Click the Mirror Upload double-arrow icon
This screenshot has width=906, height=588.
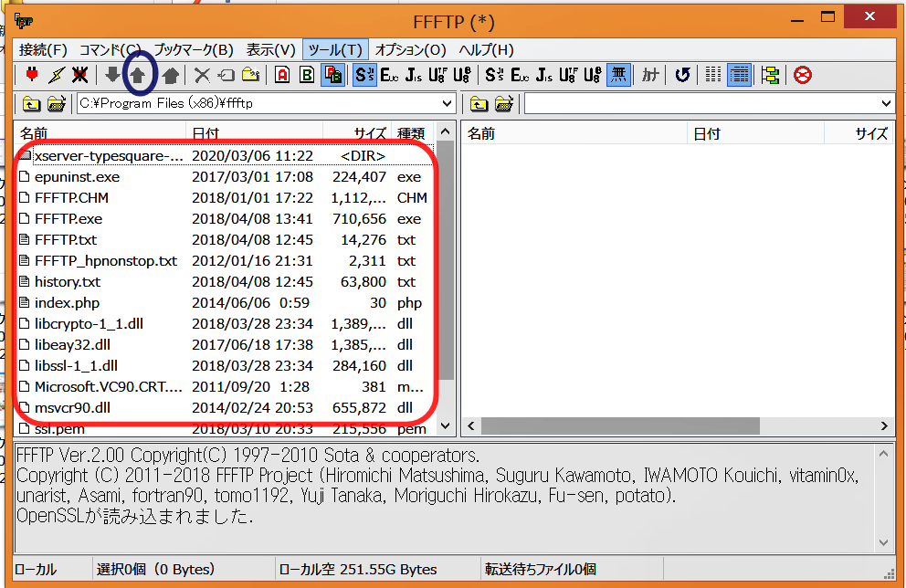point(171,75)
